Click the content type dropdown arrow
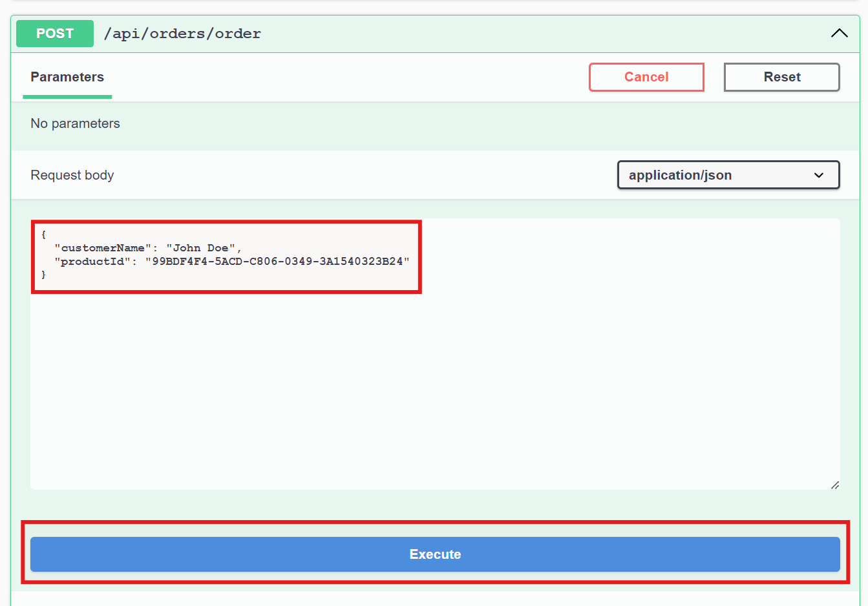Viewport: 868px width, 606px height. 818,175
